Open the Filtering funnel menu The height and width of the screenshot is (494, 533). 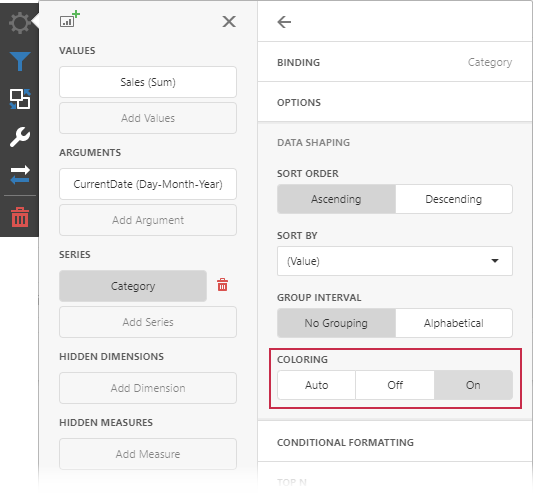click(x=20, y=61)
